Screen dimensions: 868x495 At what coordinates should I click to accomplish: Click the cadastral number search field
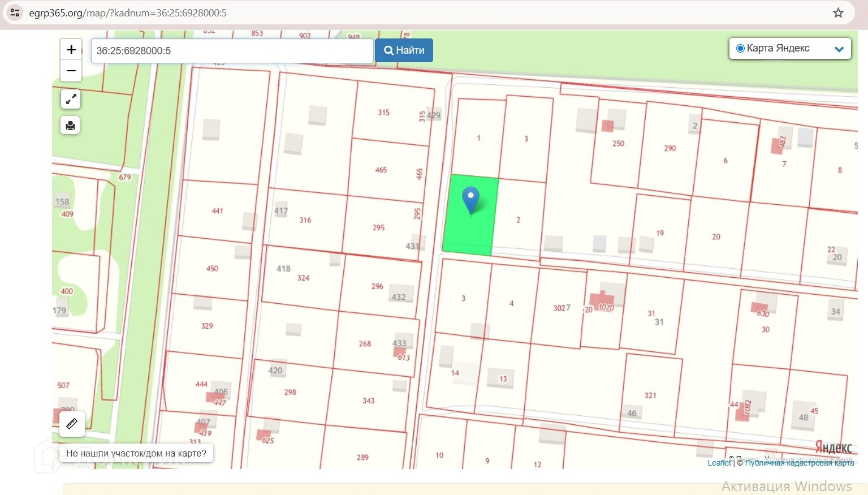pos(232,51)
